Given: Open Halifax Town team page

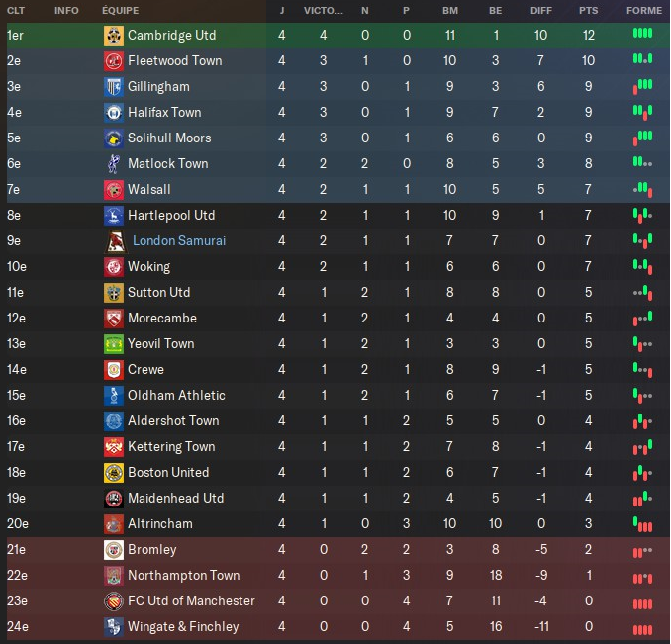Looking at the screenshot, I should click(x=164, y=113).
